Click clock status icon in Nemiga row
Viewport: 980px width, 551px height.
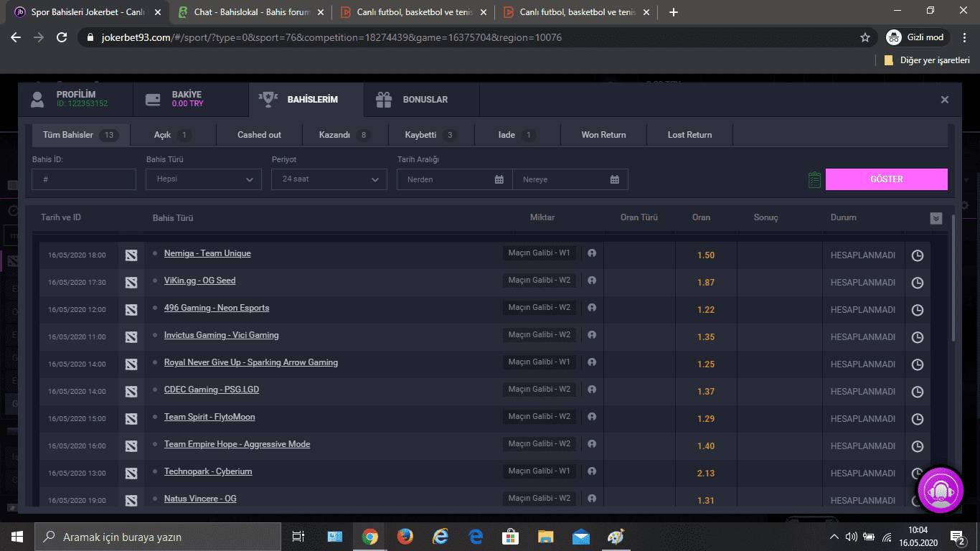917,255
